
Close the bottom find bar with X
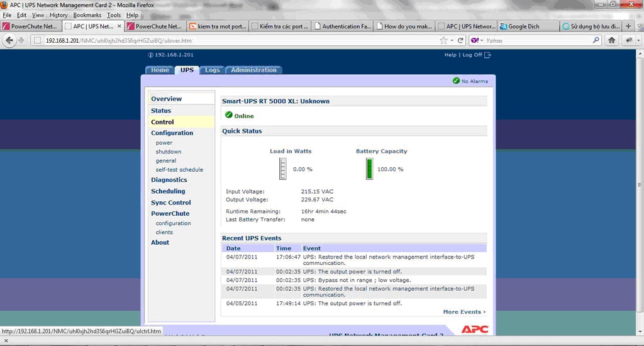(6, 341)
